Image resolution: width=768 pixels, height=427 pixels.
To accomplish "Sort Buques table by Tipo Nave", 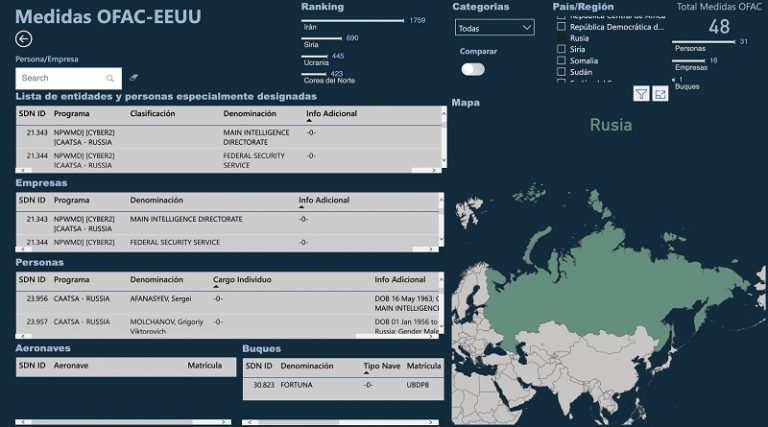I will (382, 366).
